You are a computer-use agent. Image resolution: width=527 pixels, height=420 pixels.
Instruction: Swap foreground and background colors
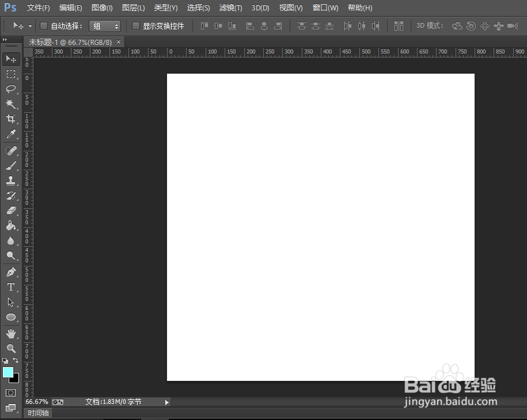(16, 360)
